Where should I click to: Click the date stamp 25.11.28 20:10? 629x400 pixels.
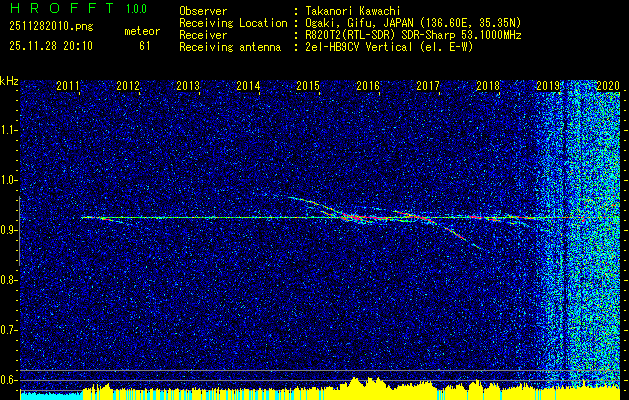(51, 46)
